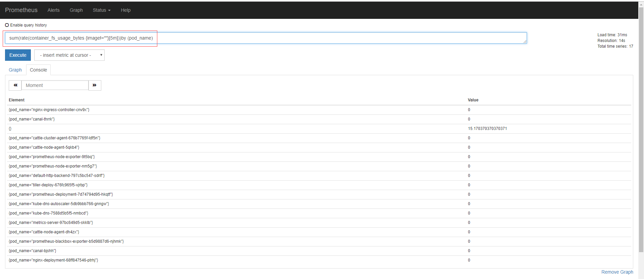
Task: Open the Graph page from top navigation
Action: (76, 10)
